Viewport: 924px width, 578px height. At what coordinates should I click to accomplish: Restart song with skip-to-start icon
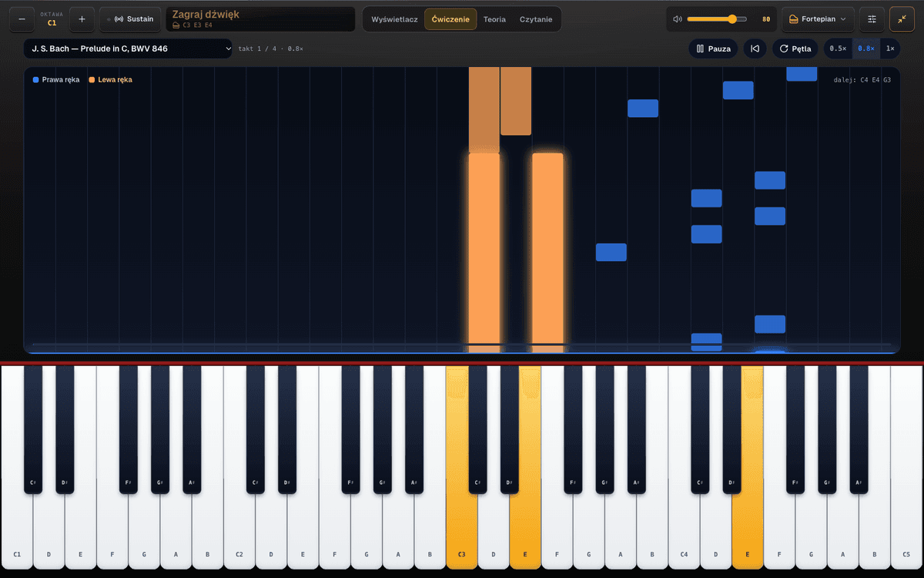pyautogui.click(x=755, y=49)
